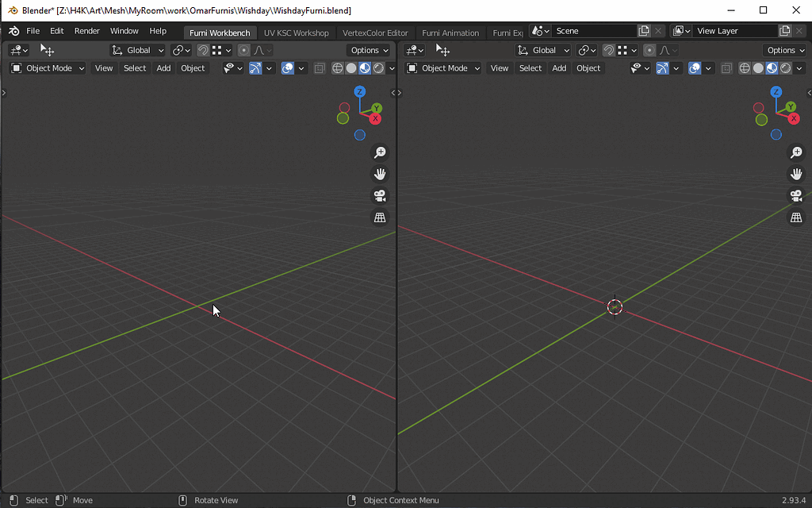Open pivot point dropdown in left viewport
This screenshot has height=508, width=812.
point(182,50)
